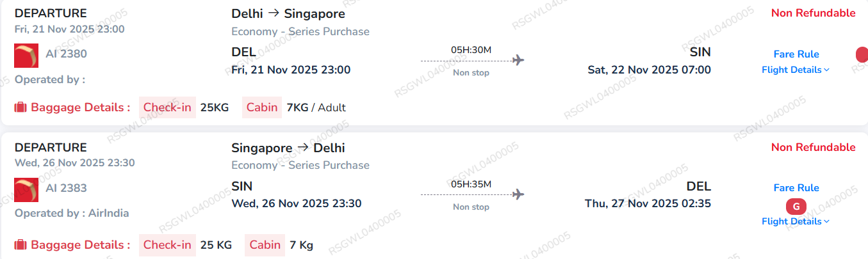Click Non Refundable label on Delhi–Singapore flight
Viewport: 868px width, 259px height.
click(813, 13)
